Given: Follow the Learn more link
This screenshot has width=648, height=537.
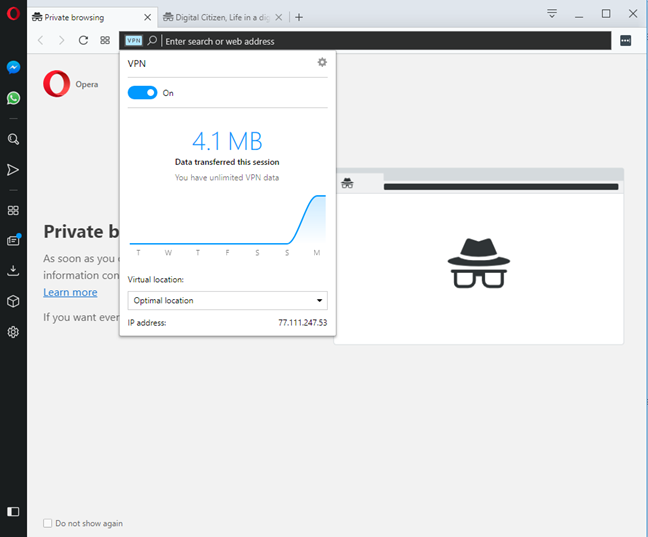Looking at the screenshot, I should pos(70,292).
